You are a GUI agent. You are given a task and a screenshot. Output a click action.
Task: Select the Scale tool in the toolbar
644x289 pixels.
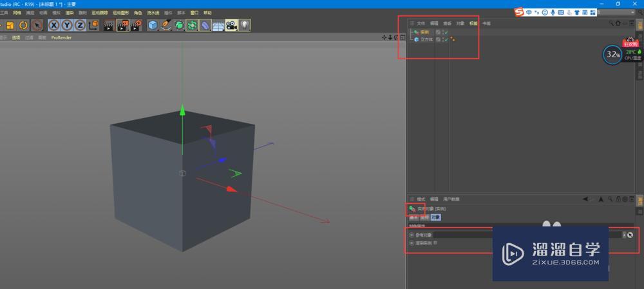point(10,26)
